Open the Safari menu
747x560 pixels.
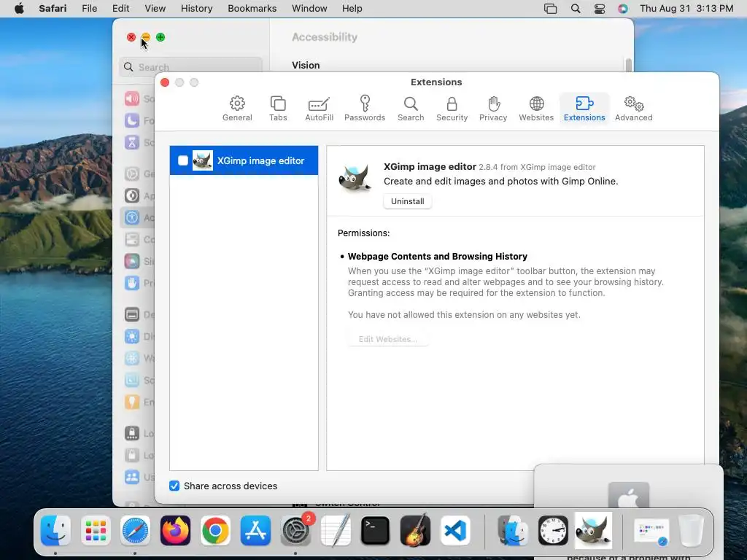pos(53,9)
